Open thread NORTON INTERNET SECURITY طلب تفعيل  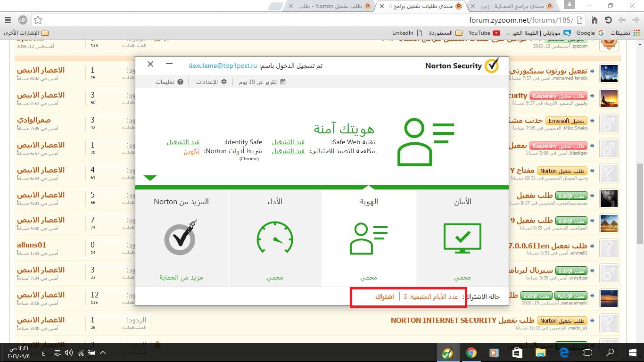(x=462, y=320)
